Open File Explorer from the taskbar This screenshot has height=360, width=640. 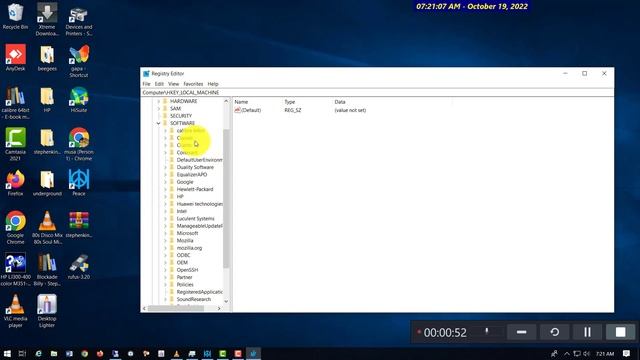pyautogui.click(x=54, y=353)
